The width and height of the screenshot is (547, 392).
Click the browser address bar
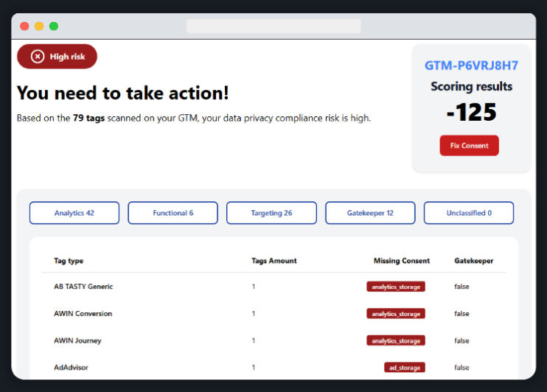[273, 26]
